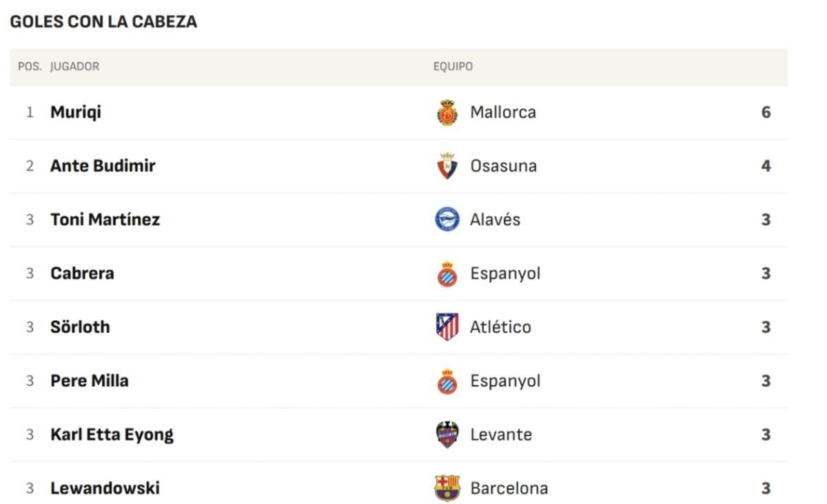Click the POS. column header
Image resolution: width=827 pixels, height=504 pixels.
pos(30,67)
